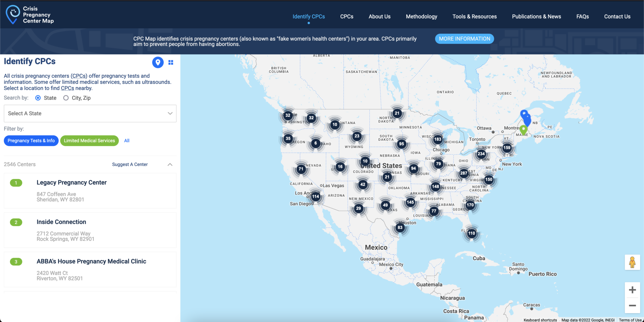The width and height of the screenshot is (644, 322).
Task: Switch to grid view with the tiles icon
Action: pos(171,62)
